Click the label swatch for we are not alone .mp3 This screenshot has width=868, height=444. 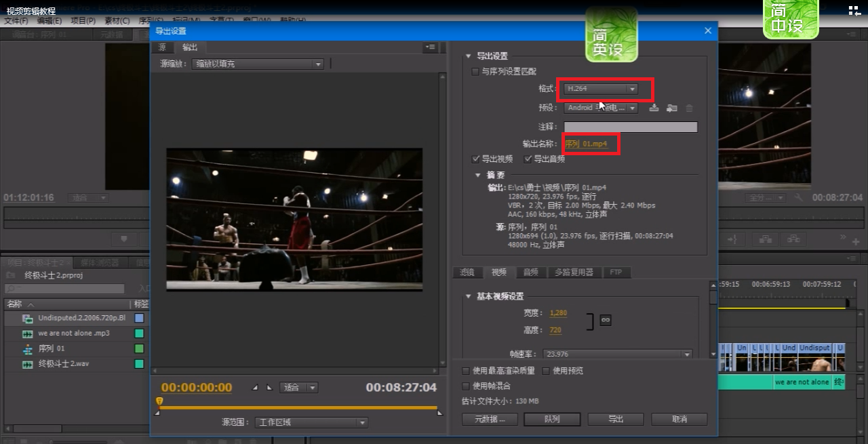[x=139, y=334]
